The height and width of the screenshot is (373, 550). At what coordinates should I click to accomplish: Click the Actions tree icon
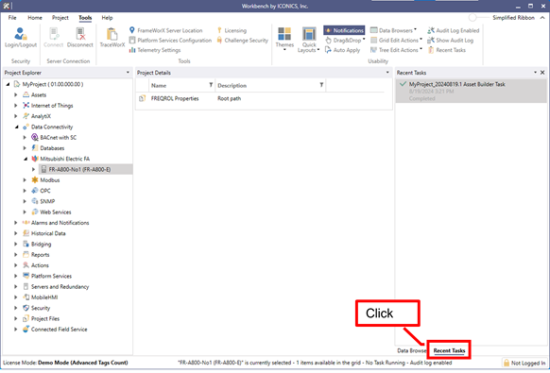pos(26,265)
